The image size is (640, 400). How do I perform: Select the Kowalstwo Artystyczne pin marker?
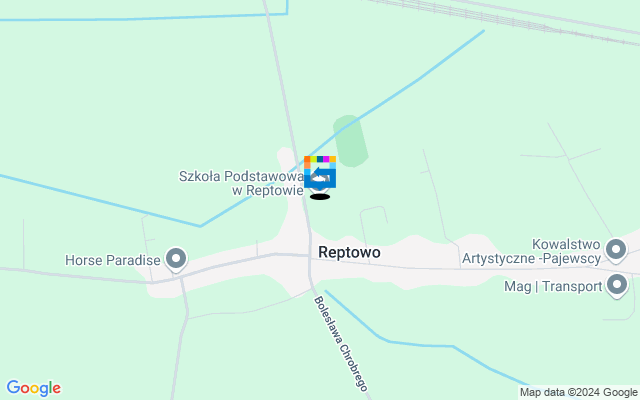pyautogui.click(x=616, y=250)
